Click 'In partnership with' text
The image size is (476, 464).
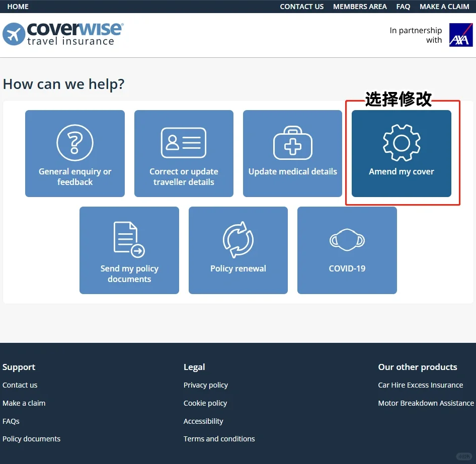416,35
